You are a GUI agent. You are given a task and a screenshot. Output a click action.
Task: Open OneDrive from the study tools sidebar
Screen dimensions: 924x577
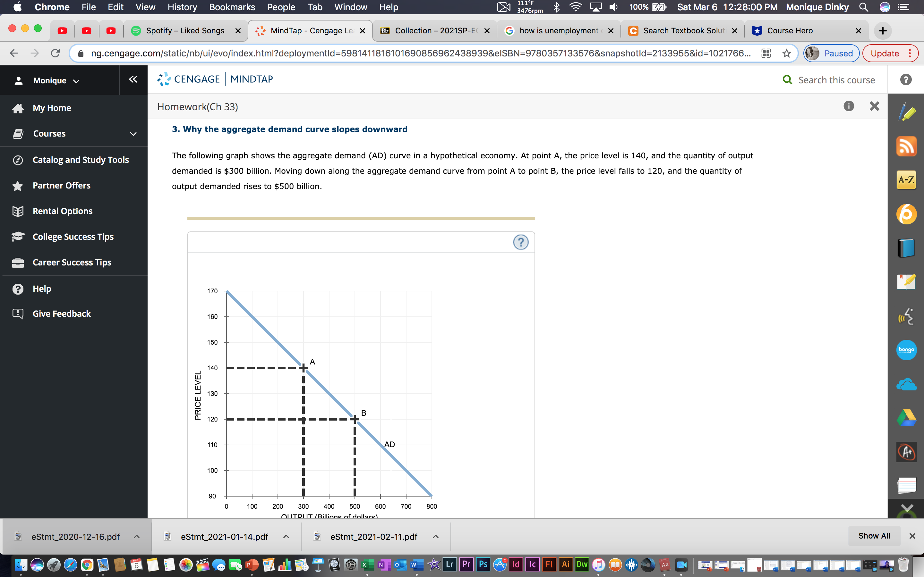(907, 384)
